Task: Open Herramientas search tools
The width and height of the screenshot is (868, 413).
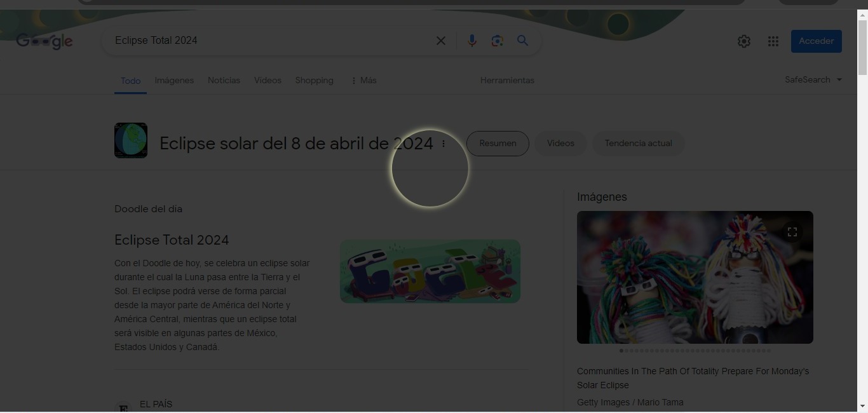Action: point(507,81)
